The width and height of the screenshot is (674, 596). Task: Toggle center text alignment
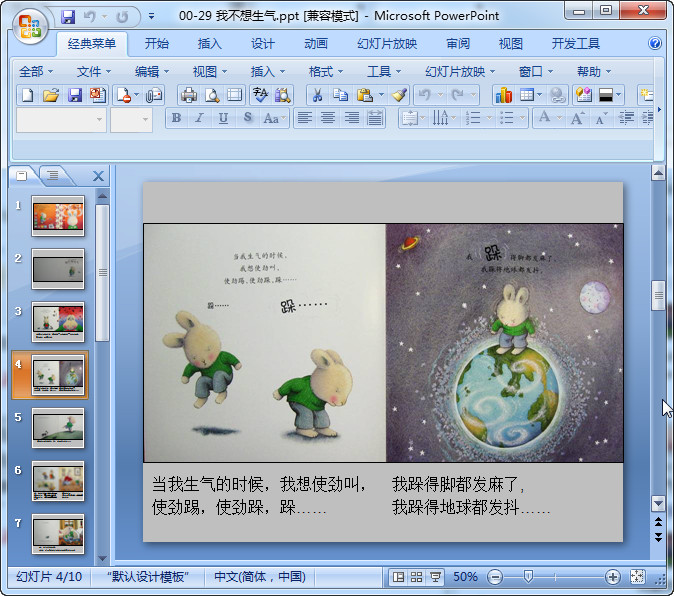tap(328, 118)
